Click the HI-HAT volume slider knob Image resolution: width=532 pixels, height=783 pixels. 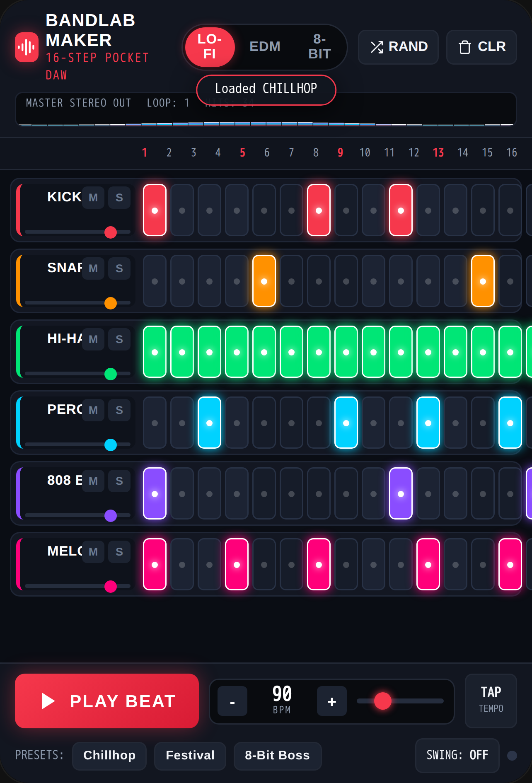(111, 374)
